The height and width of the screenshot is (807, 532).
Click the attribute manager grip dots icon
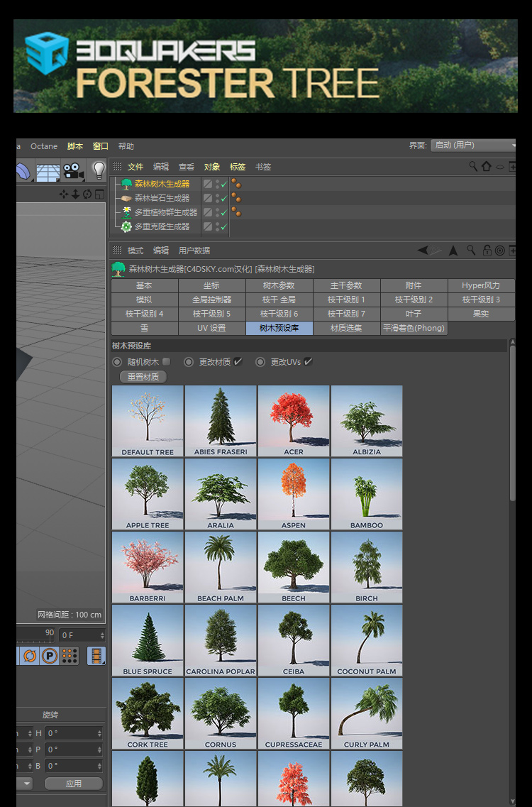coord(117,250)
